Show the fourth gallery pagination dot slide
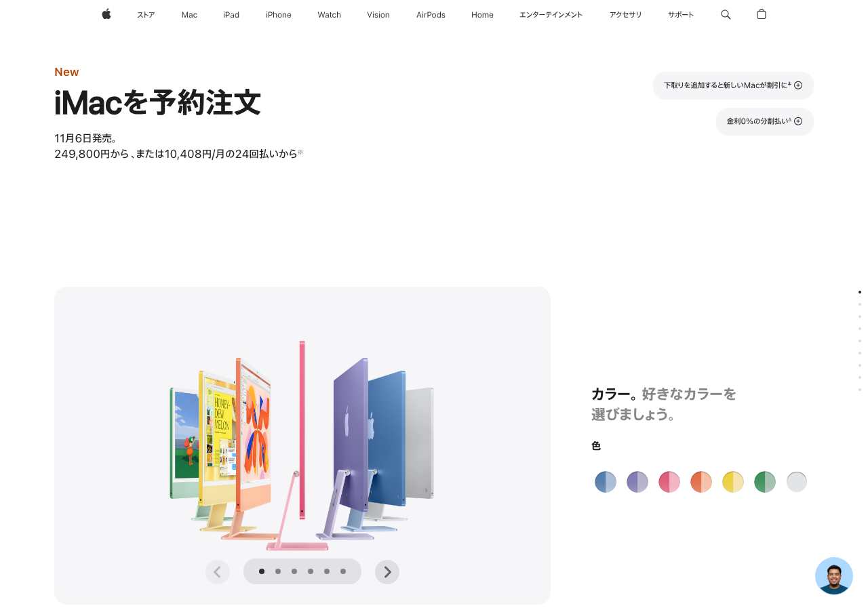 point(311,571)
